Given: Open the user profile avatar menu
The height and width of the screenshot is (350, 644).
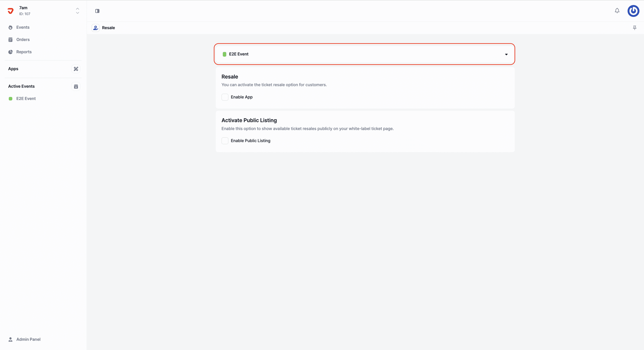Looking at the screenshot, I should click(633, 11).
